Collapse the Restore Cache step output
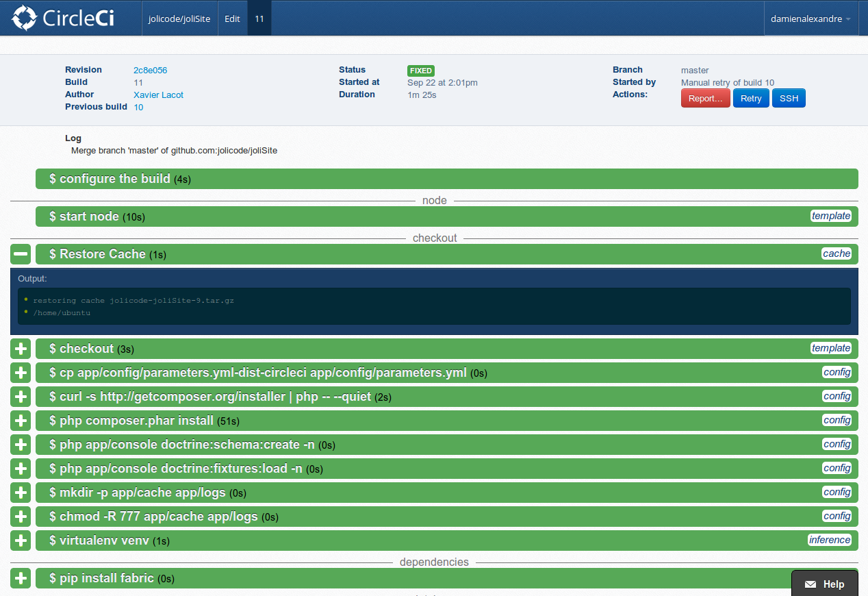868x596 pixels. (x=21, y=254)
